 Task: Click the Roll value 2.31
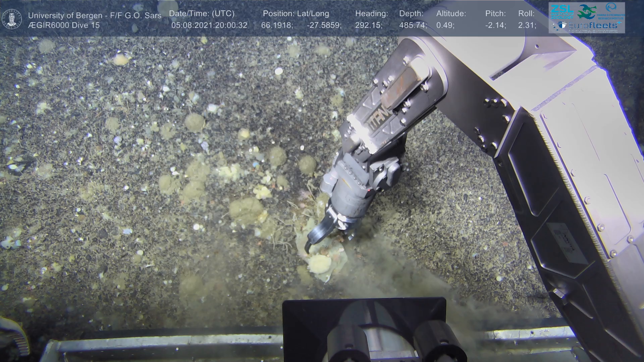coord(527,25)
